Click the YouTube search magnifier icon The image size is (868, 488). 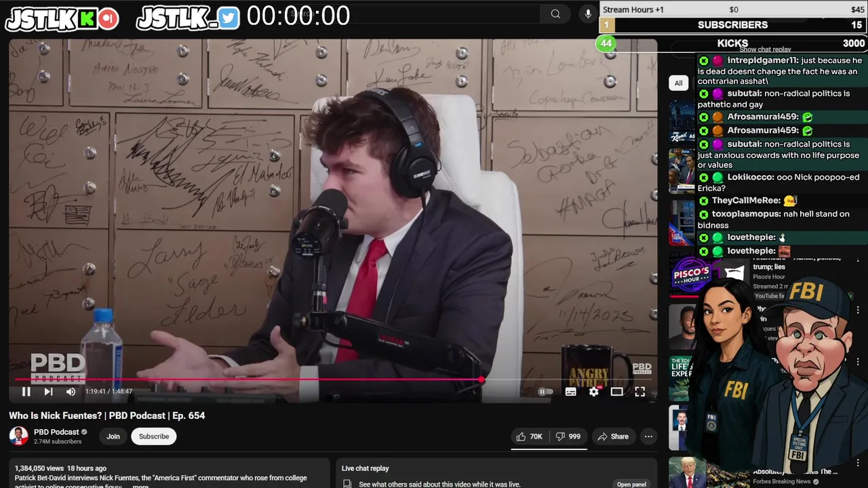[555, 14]
